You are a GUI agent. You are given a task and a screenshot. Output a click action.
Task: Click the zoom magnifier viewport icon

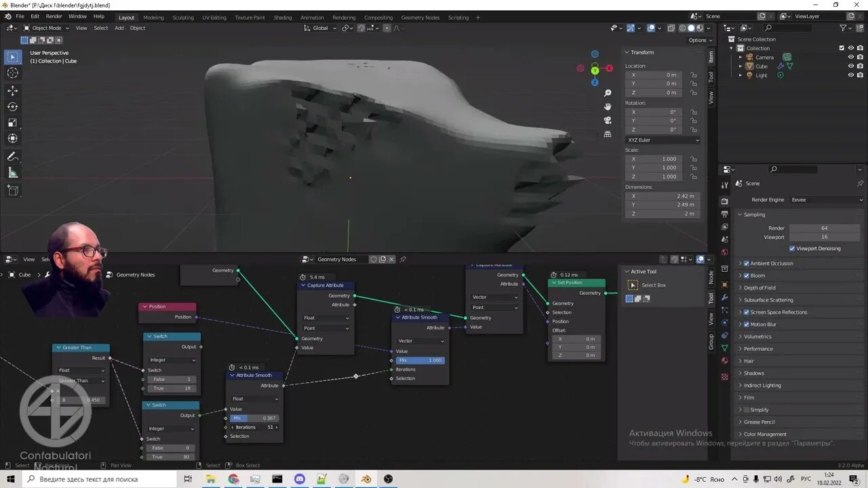(x=608, y=93)
